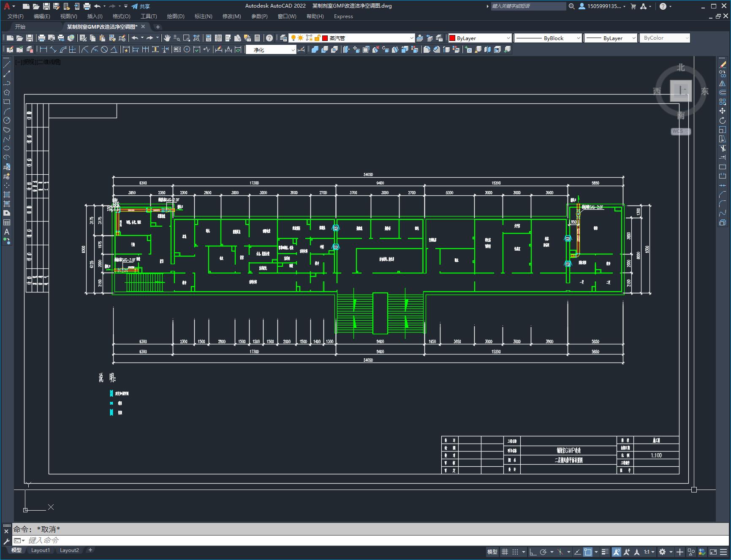This screenshot has height=560, width=731.
Task: Open workspace switching gear icon
Action: pyautogui.click(x=662, y=552)
